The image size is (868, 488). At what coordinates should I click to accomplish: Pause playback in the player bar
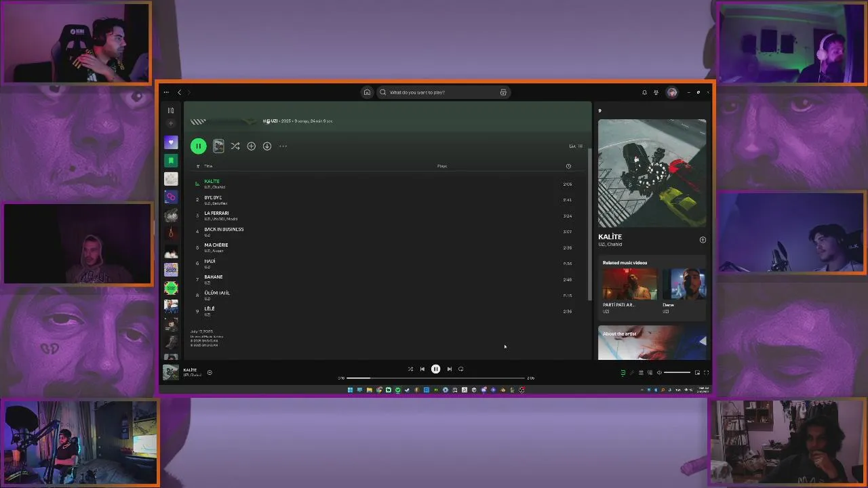[435, 369]
